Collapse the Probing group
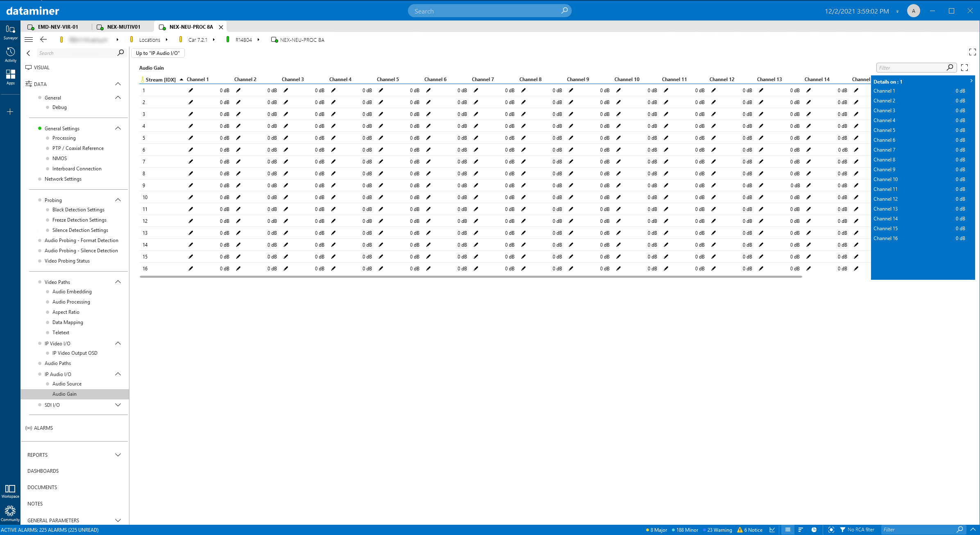 [118, 200]
